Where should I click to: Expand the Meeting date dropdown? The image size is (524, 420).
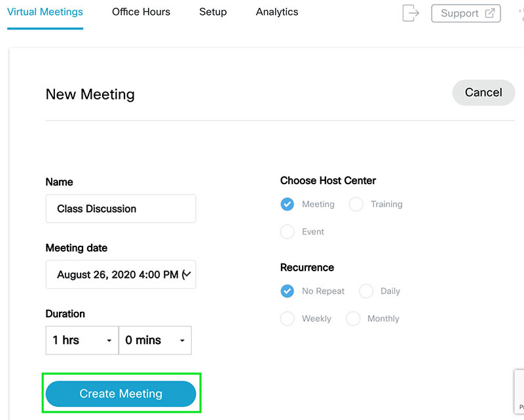(x=121, y=275)
